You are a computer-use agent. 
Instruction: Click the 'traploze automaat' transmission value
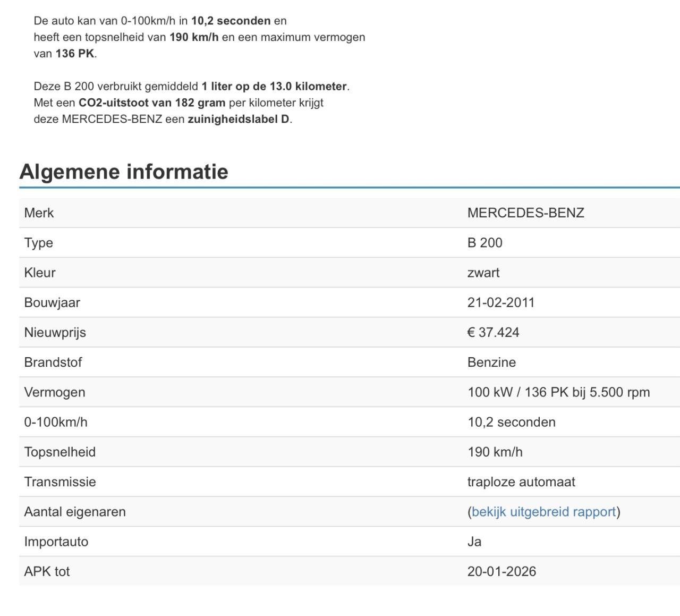(521, 482)
